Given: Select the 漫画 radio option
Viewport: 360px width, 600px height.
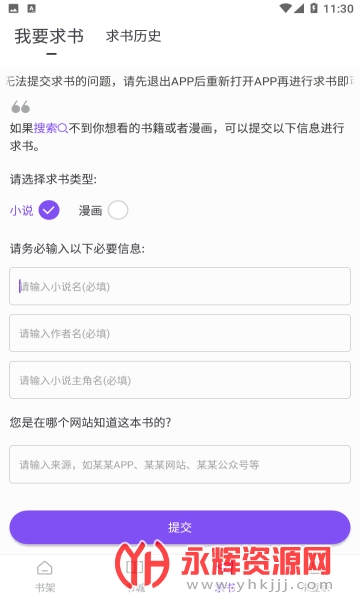Looking at the screenshot, I should tap(118, 210).
